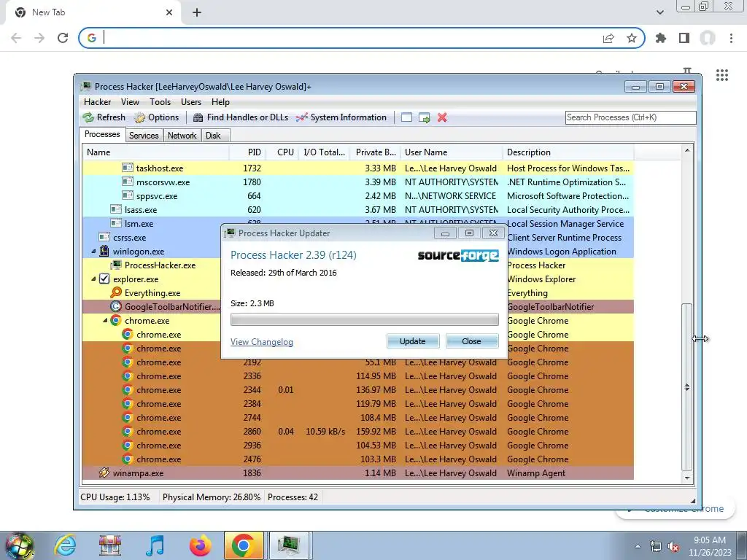This screenshot has width=747, height=560.
Task: Click the ProcessHacker.exe row icon
Action: 116,265
